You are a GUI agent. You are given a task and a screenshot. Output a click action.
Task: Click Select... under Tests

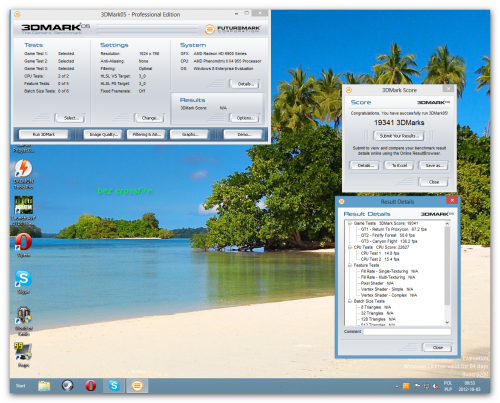pos(70,118)
